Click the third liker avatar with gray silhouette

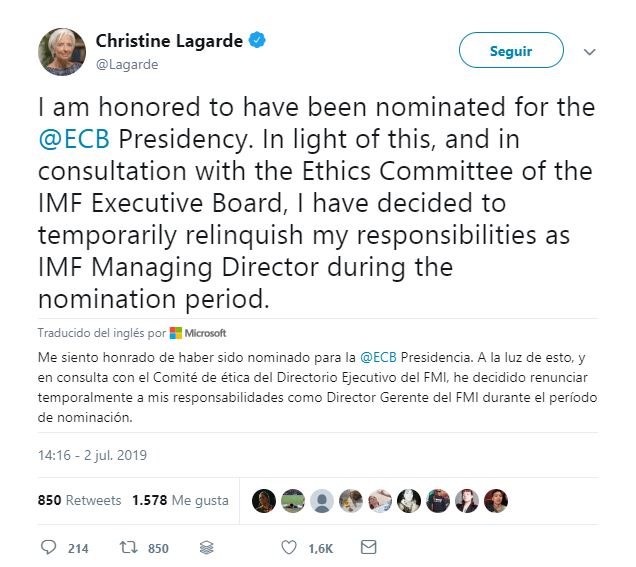pyautogui.click(x=322, y=501)
